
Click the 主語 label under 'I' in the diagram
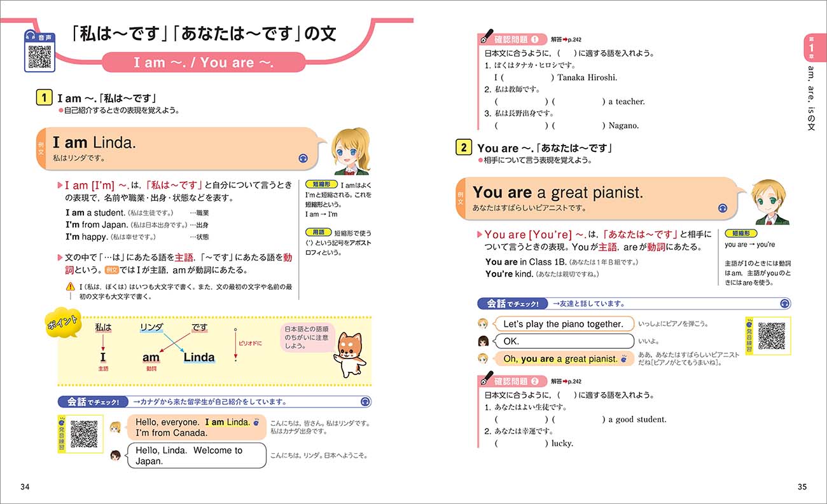[x=103, y=369]
